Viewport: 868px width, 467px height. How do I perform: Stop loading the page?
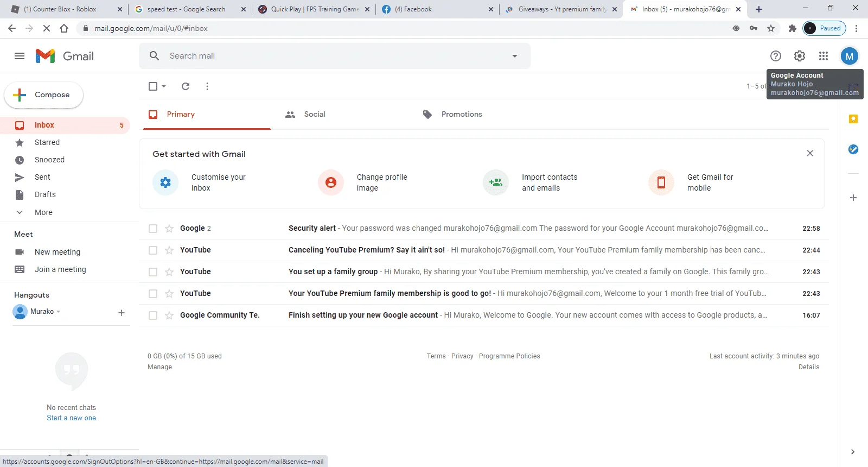coord(47,28)
